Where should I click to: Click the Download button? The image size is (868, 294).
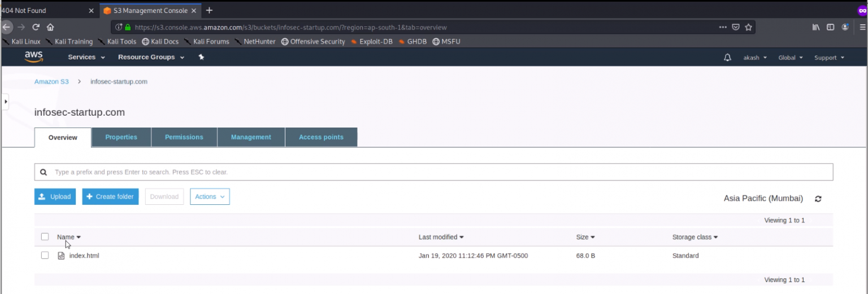pyautogui.click(x=164, y=196)
